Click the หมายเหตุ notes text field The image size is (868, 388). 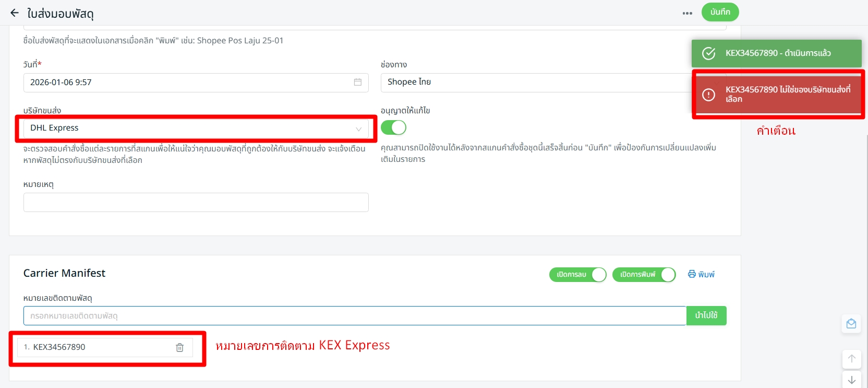point(196,202)
